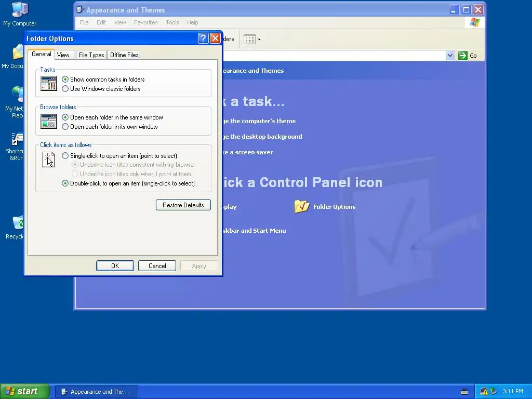Switch to the File Types tab

91,55
